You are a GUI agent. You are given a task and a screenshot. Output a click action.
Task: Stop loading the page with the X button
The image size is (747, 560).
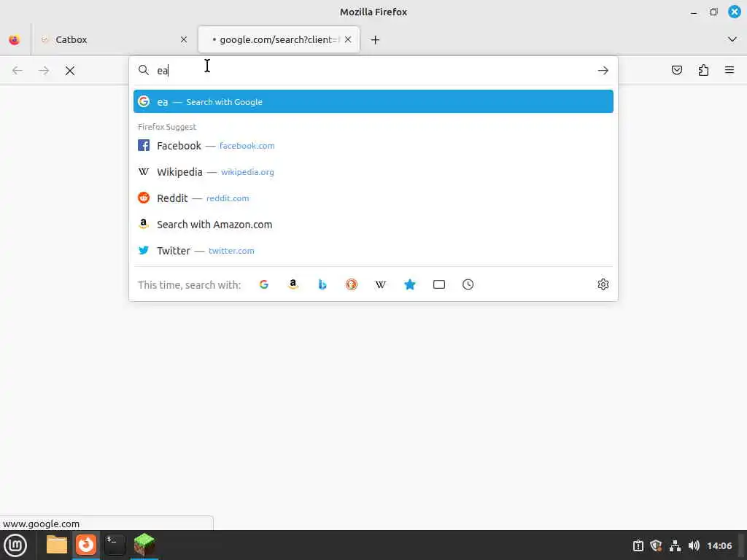tap(70, 71)
